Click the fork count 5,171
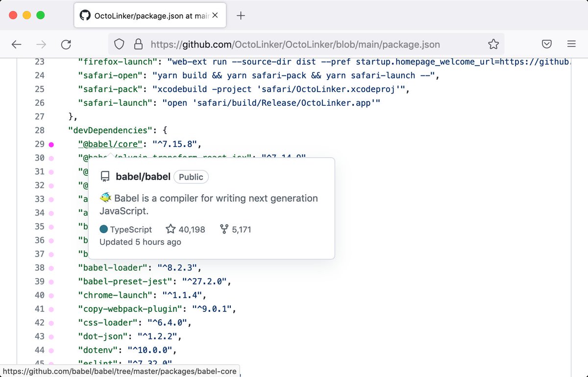588x377 pixels. tap(236, 229)
